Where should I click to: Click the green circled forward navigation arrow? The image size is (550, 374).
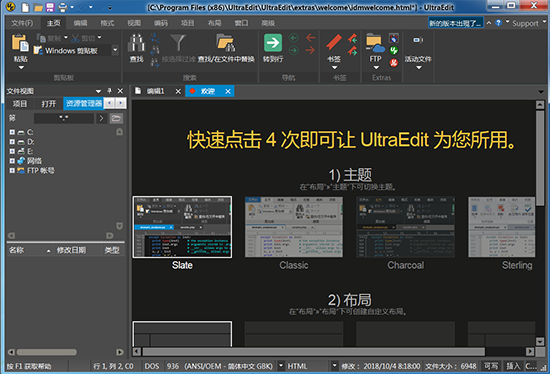point(294,51)
